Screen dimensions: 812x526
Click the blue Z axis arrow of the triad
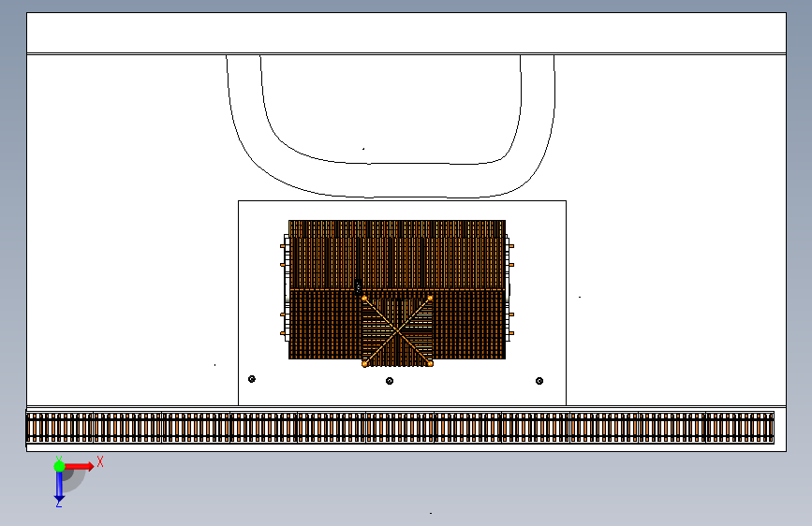59,487
